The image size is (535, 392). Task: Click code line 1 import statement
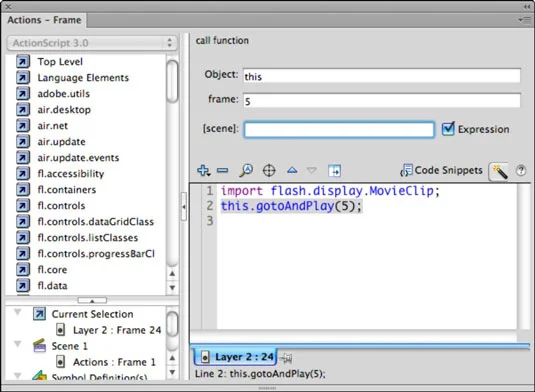(x=330, y=191)
